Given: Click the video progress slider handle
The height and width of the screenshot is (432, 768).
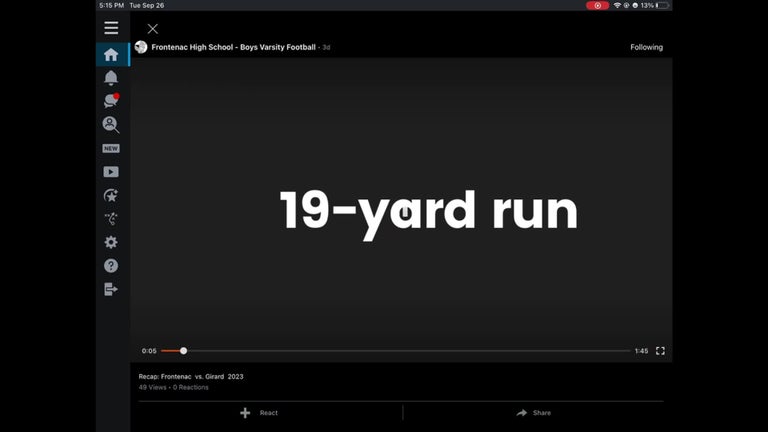Looking at the screenshot, I should [x=183, y=351].
